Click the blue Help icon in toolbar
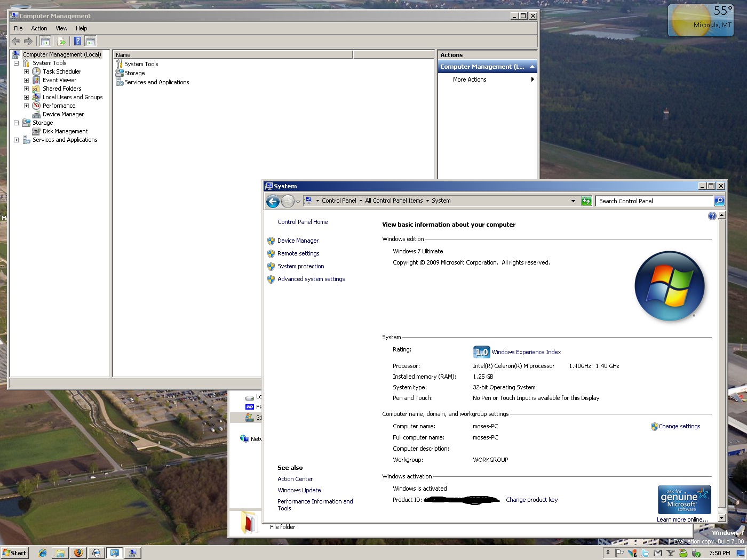This screenshot has height=560, width=747. click(x=78, y=41)
